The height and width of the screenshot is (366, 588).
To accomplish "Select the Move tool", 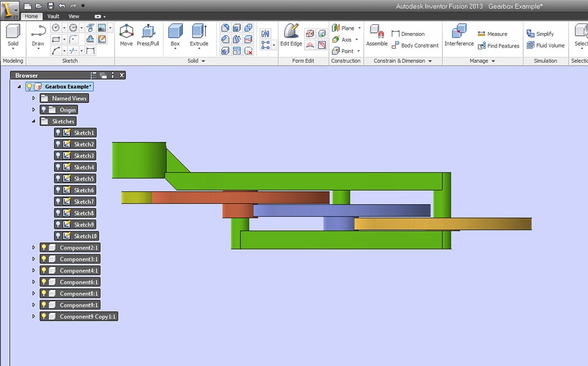I will click(x=126, y=35).
